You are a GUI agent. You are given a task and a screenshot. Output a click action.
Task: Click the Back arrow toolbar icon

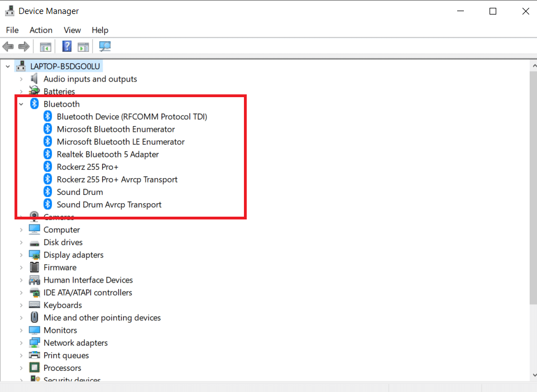8,46
